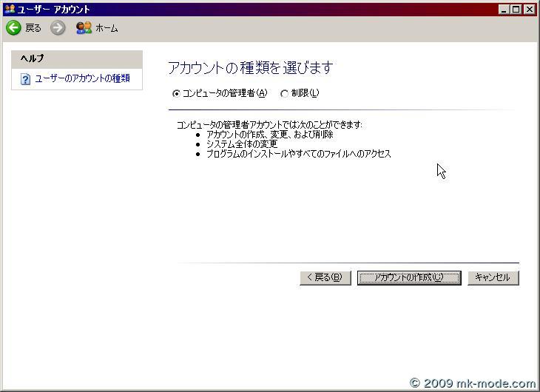Minimize the ユーザー アカウント window

click(x=504, y=9)
